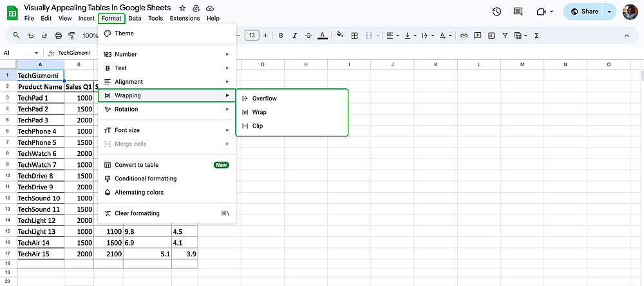Click the Google Sheets home logo
The width and height of the screenshot is (644, 286).
12,12
